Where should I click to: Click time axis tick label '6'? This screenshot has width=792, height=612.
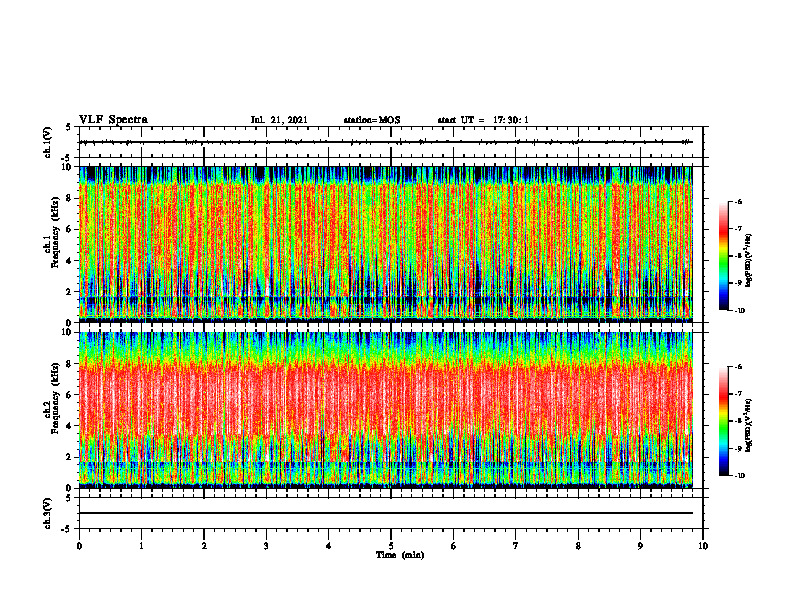pos(454,546)
